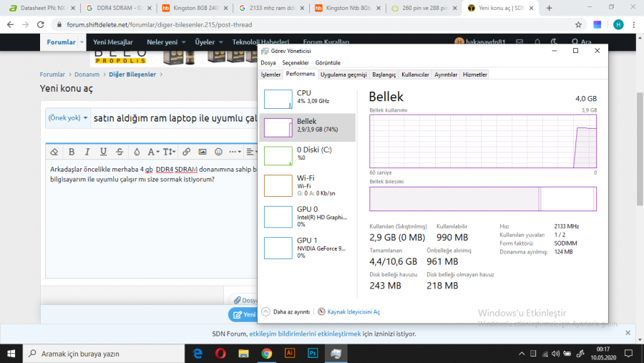Bookmark this page with star icon

point(578,24)
